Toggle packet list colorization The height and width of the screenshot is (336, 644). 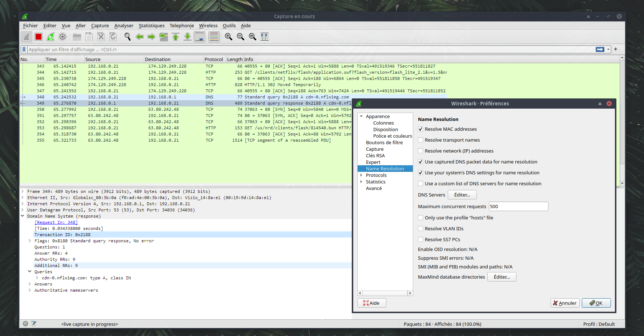point(214,37)
